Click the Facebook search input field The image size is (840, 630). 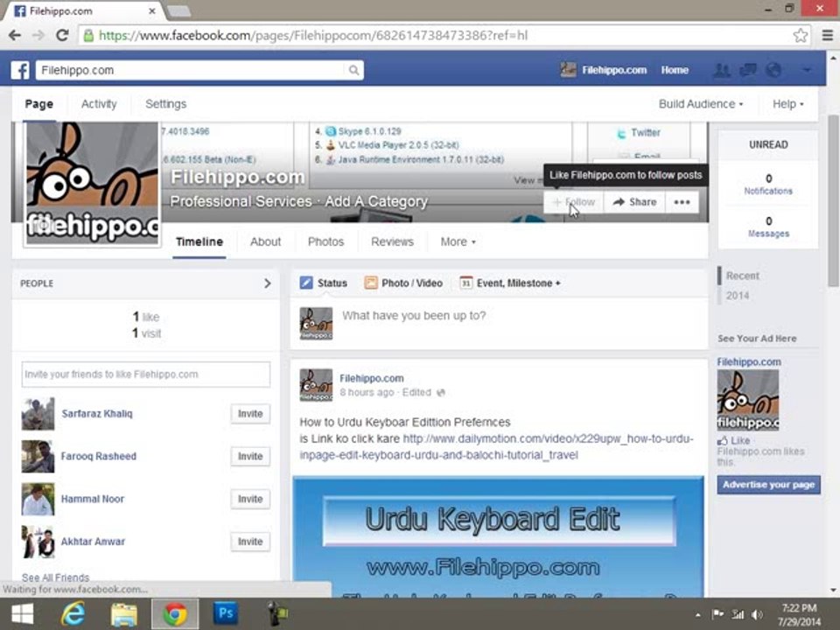tap(192, 70)
